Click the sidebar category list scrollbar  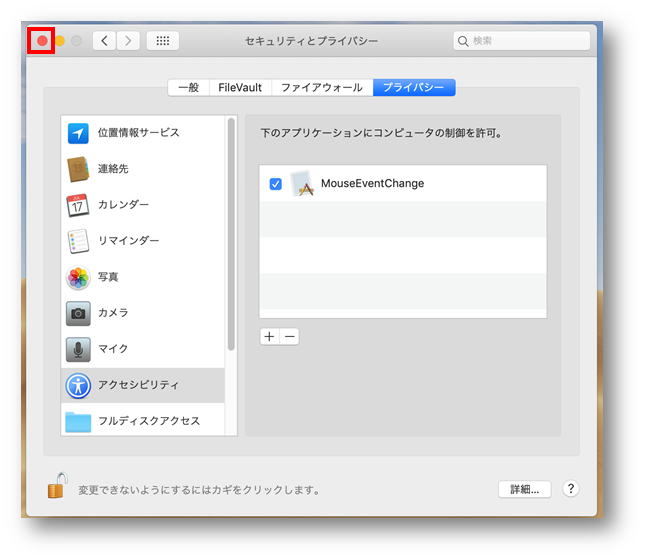[231, 234]
